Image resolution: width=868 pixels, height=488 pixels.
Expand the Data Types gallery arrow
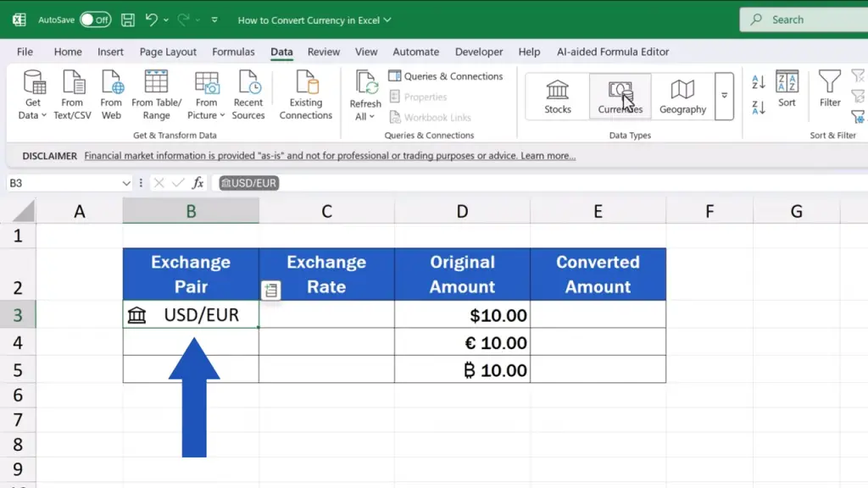pos(724,96)
